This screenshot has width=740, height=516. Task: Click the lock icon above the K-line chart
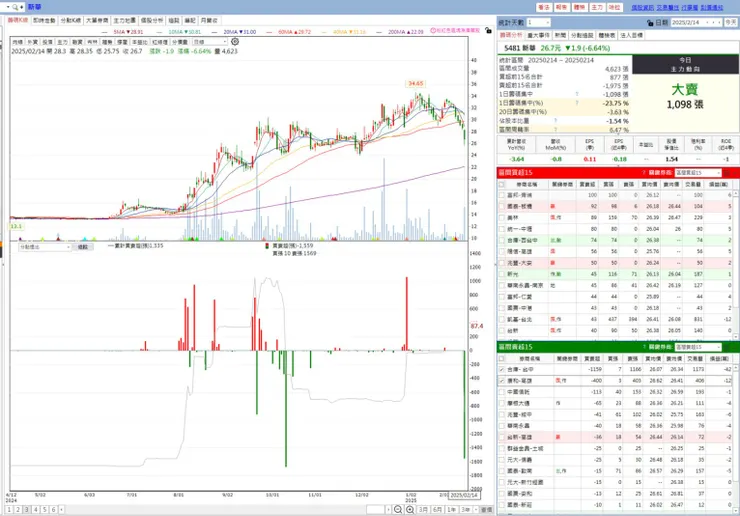[488, 31]
